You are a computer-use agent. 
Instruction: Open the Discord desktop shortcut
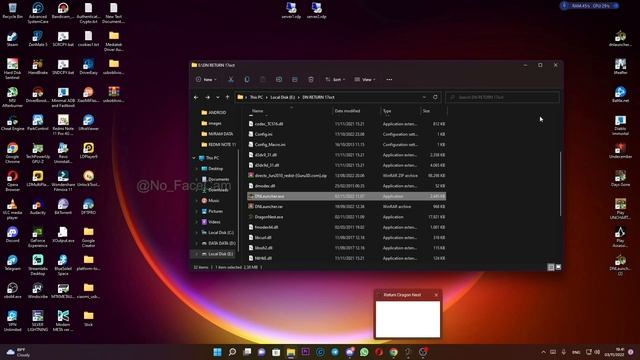(12, 235)
